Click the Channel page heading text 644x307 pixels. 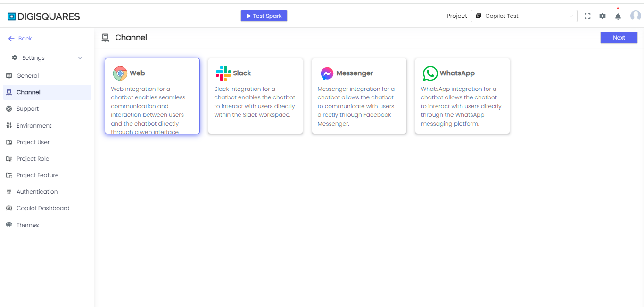point(131,38)
